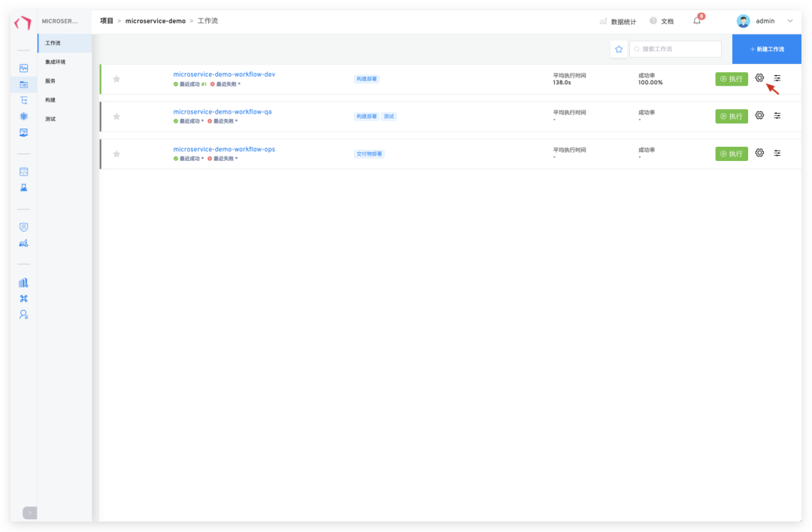Open the test flask icon in sidebar
This screenshot has height=532, width=812.
tap(24, 187)
